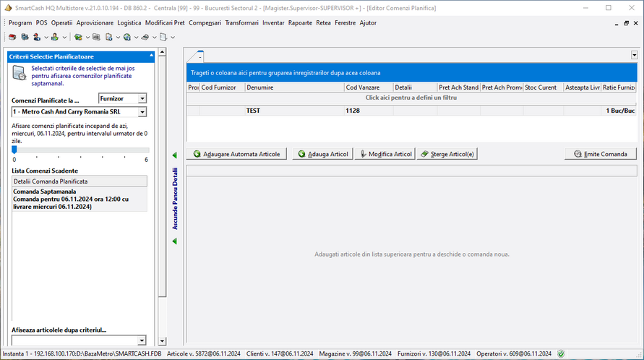
Task: Click the scanner device toolbar icon
Action: (x=145, y=37)
